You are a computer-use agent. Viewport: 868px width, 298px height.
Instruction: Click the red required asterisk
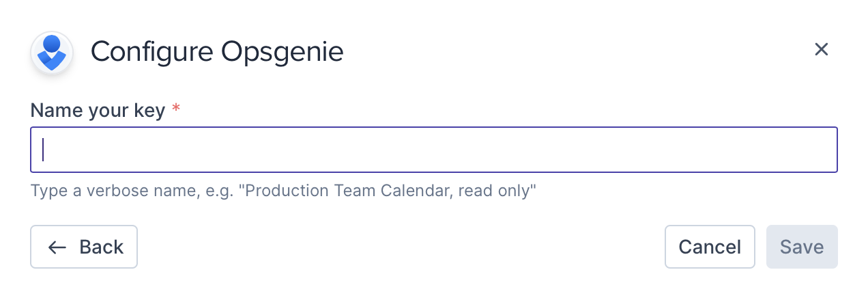(176, 109)
